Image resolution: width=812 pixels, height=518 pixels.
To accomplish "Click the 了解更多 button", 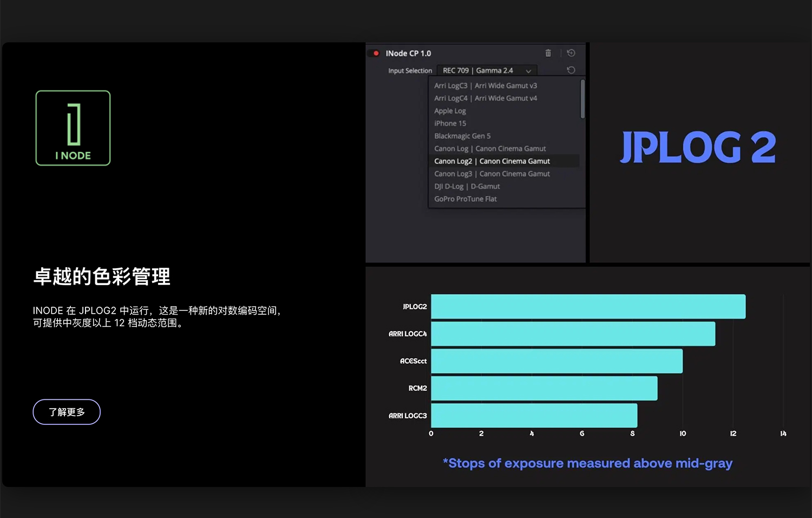I will [66, 412].
